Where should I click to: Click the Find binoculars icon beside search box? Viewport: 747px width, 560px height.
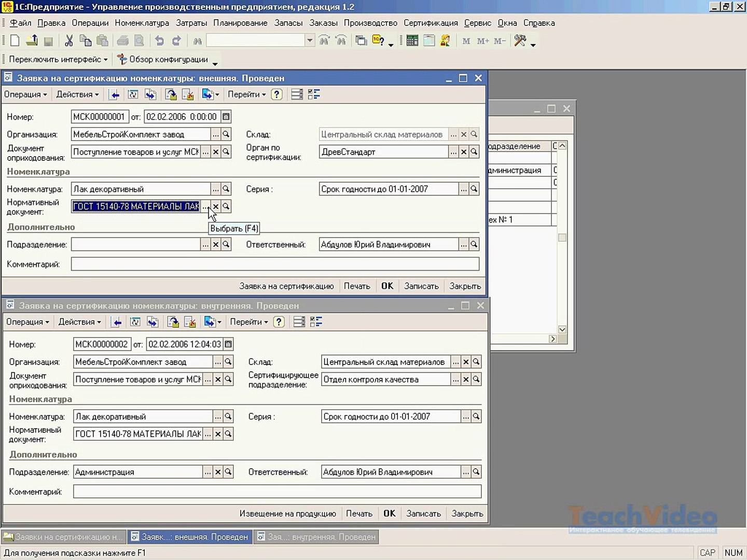pos(197,40)
